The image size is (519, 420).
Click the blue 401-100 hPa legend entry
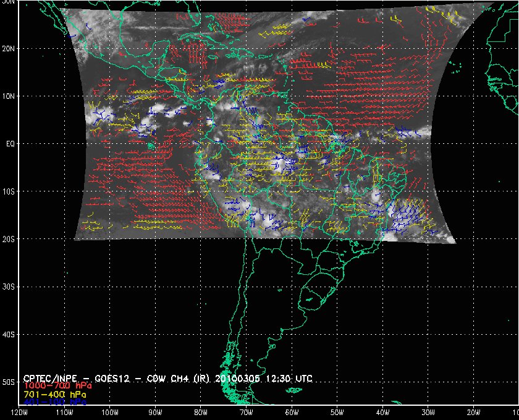pyautogui.click(x=54, y=401)
